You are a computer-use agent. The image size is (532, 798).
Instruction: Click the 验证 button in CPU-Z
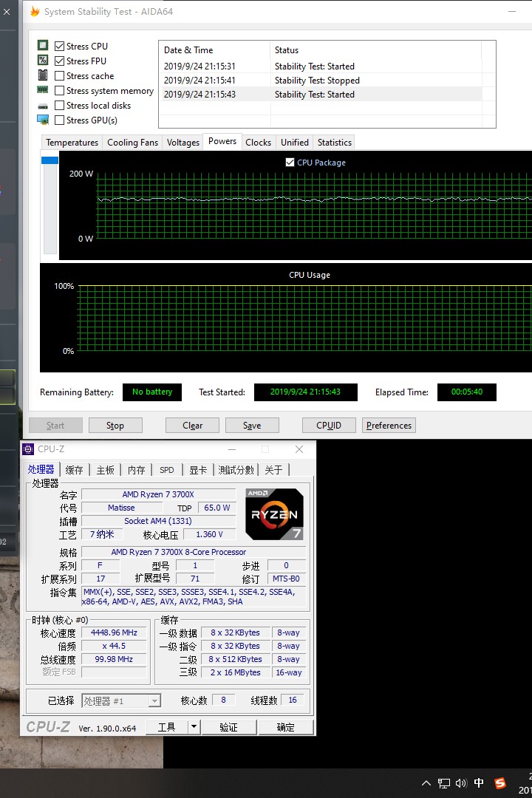pyautogui.click(x=228, y=727)
